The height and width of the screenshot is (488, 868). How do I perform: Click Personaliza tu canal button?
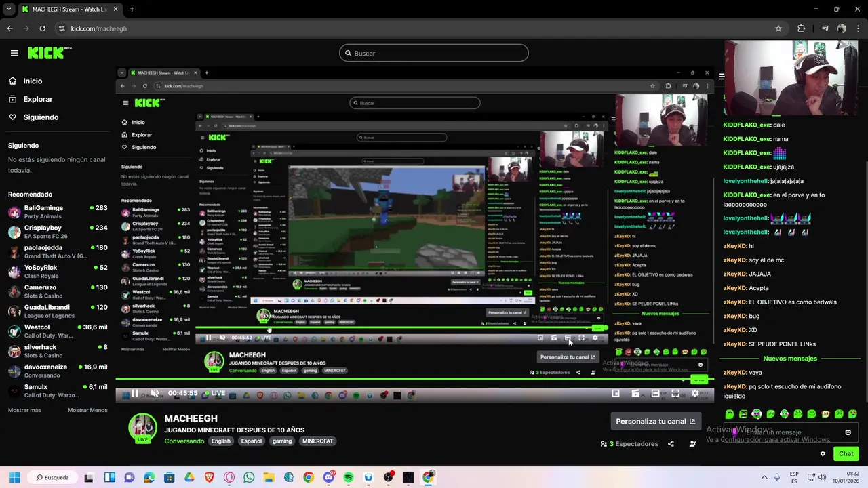[x=655, y=422]
